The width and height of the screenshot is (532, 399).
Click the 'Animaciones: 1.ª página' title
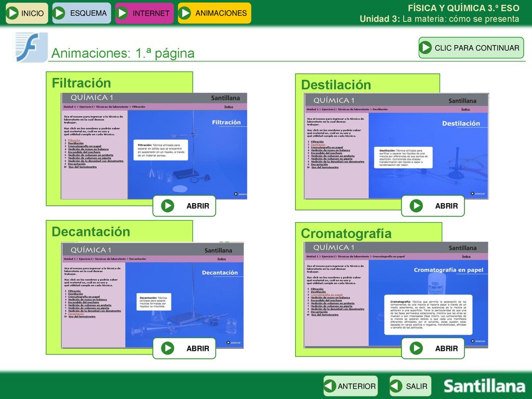[123, 54]
